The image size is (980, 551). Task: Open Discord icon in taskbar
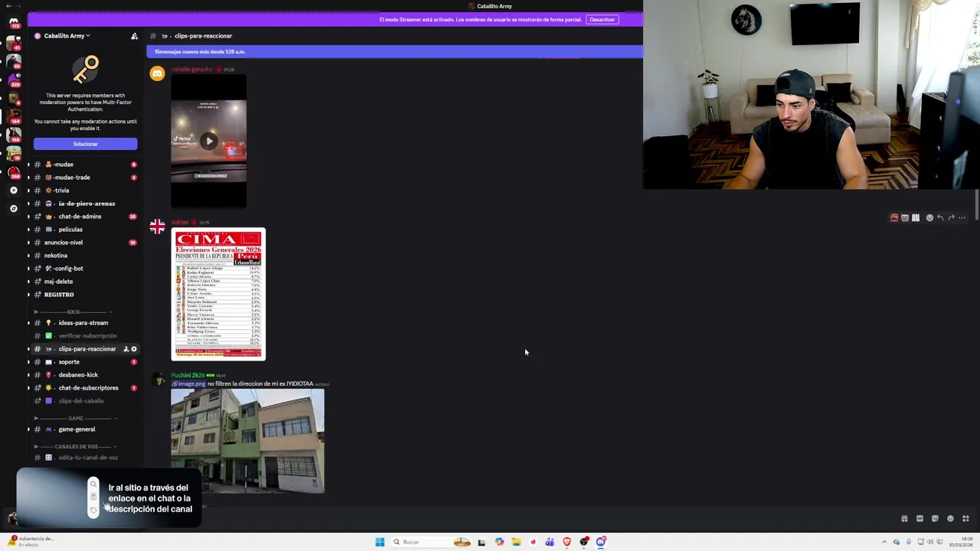(x=601, y=542)
